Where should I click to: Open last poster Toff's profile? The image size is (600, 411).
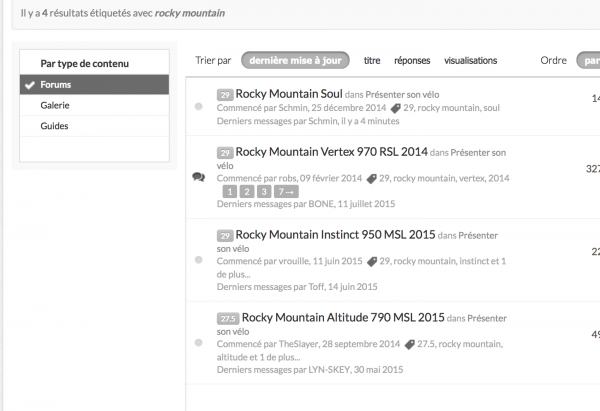point(316,287)
